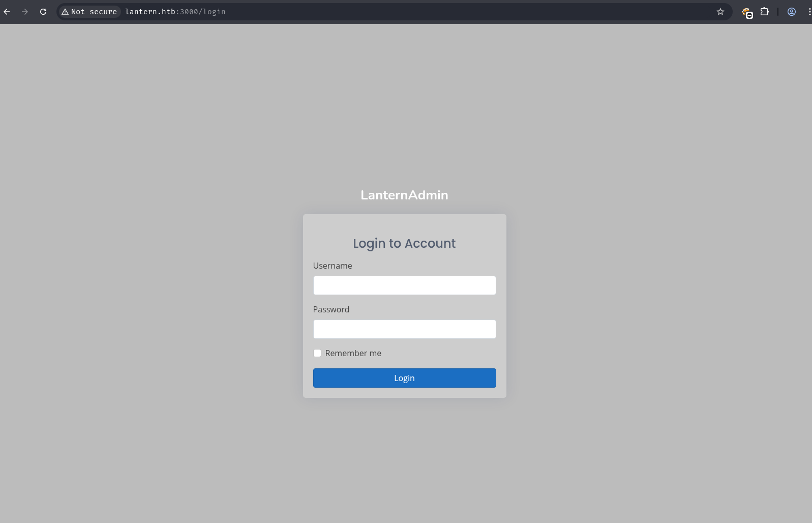Click into the Username field
Viewport: 812px width, 523px height.
click(404, 285)
